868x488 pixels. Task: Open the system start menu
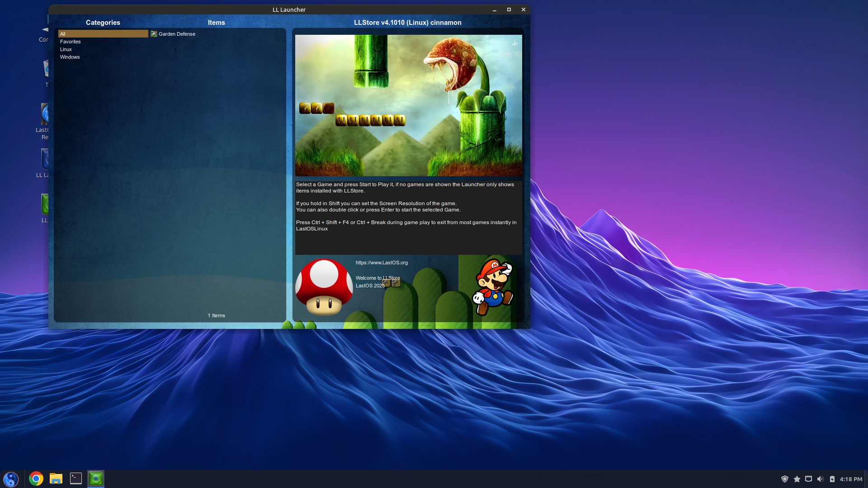[11, 479]
